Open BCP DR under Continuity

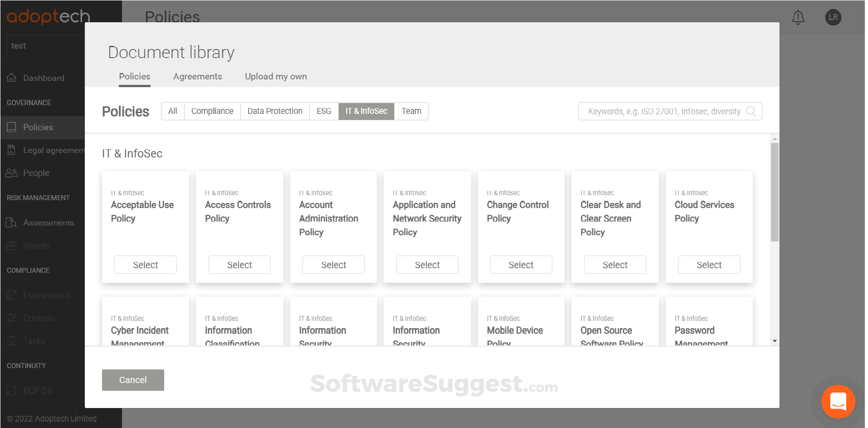[x=38, y=390]
